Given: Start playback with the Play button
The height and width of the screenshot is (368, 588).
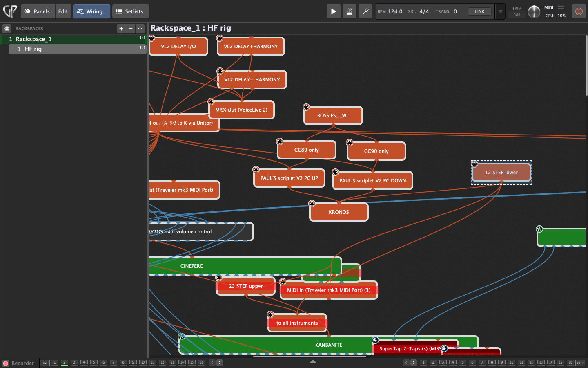Looking at the screenshot, I should tap(334, 11).
